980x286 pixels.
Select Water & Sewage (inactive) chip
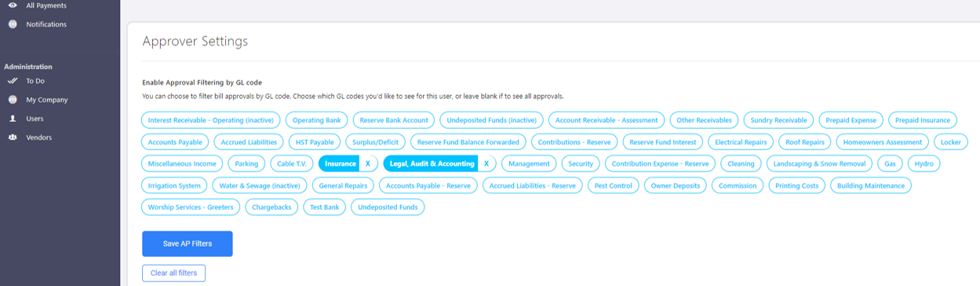pyautogui.click(x=260, y=185)
